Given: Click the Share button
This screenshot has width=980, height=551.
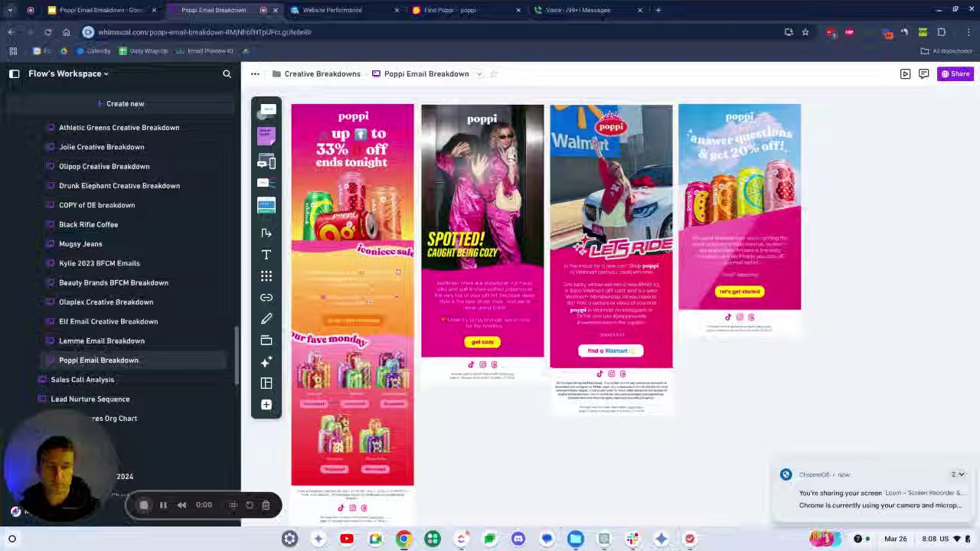Looking at the screenshot, I should pyautogui.click(x=955, y=73).
